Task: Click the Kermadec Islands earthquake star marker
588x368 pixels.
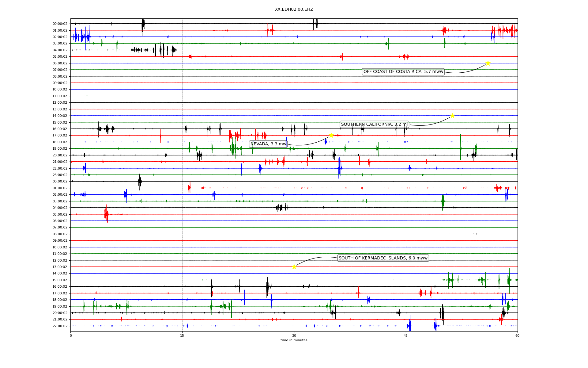Action: (294, 267)
